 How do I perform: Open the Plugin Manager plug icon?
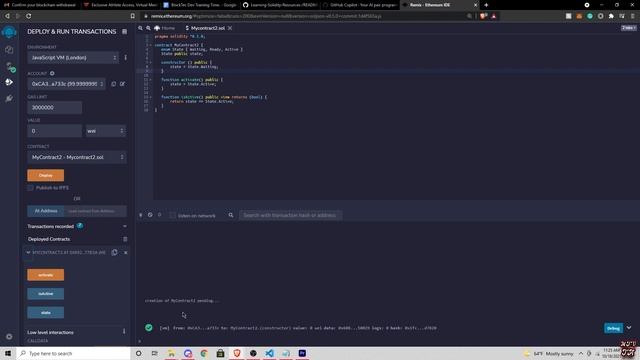(x=9, y=98)
